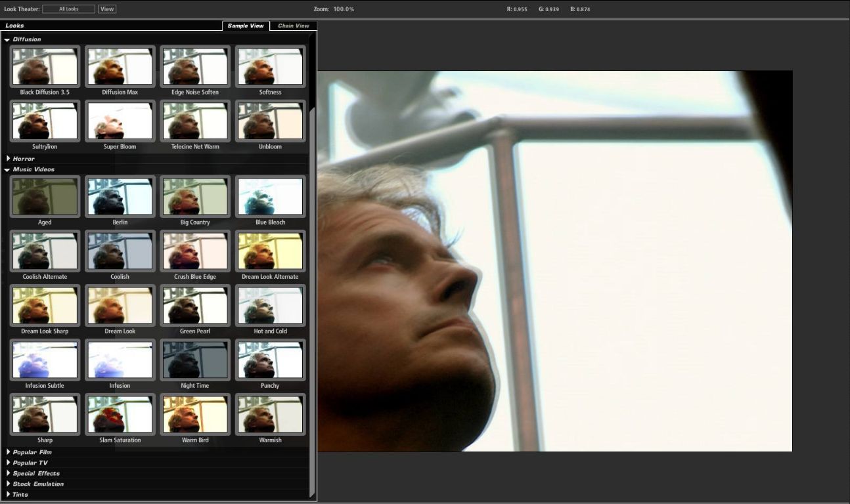Expand the Special Effects category
The height and width of the screenshot is (504, 850).
[8, 472]
